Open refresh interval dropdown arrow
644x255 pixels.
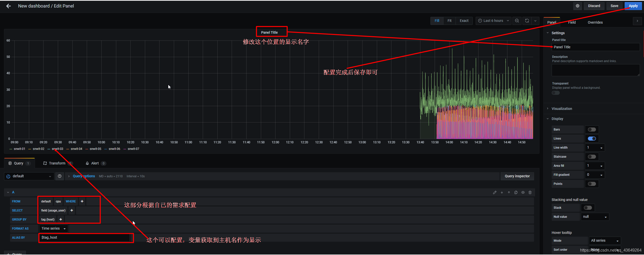[535, 21]
